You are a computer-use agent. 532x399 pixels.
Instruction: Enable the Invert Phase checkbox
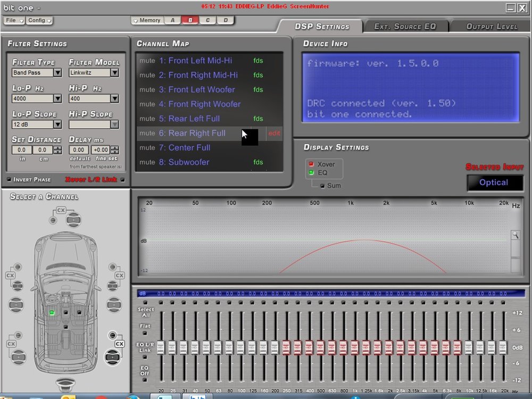coord(9,179)
